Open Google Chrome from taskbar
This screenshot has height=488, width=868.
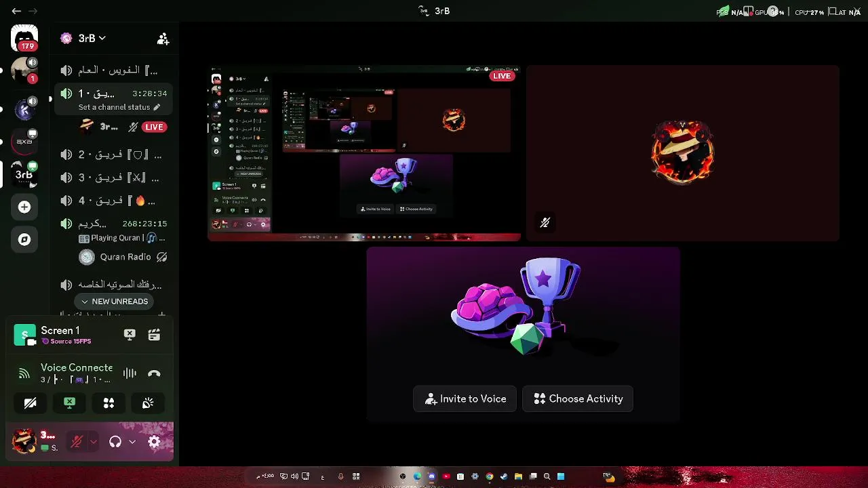tap(489, 476)
